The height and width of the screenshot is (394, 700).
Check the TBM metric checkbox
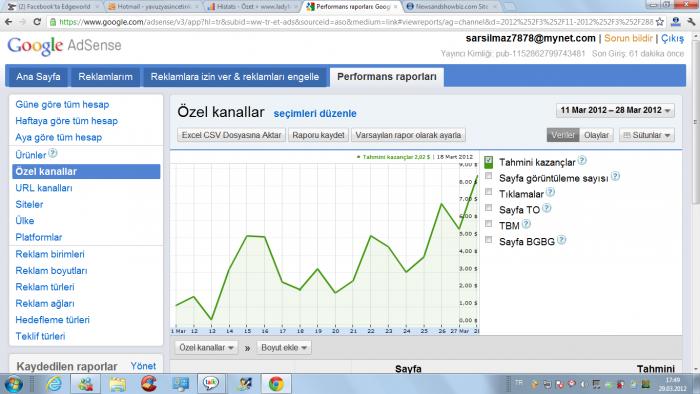coord(488,224)
